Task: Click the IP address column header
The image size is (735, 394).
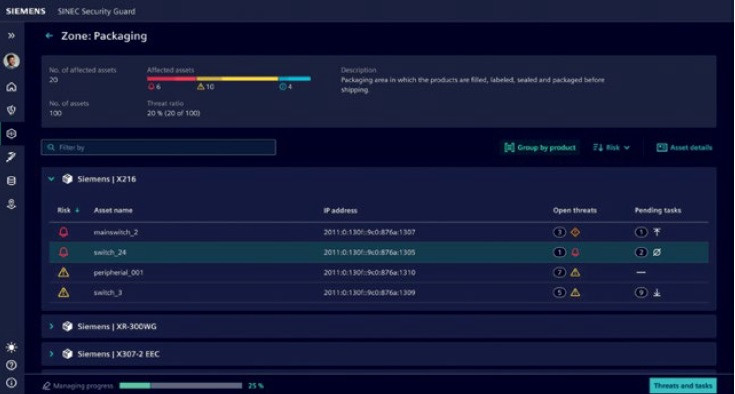Action: click(340, 210)
